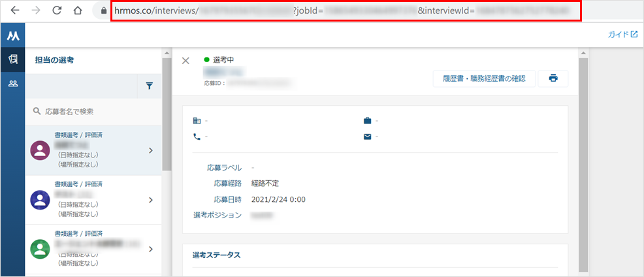The width and height of the screenshot is (644, 277).
Task: Open the HRMOS logo in the sidebar
Action: click(x=12, y=36)
